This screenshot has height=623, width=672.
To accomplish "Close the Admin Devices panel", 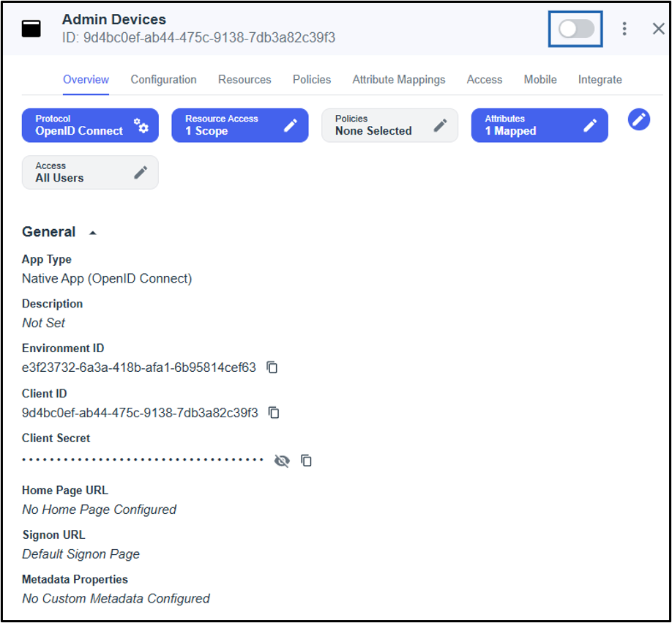I will 658,29.
